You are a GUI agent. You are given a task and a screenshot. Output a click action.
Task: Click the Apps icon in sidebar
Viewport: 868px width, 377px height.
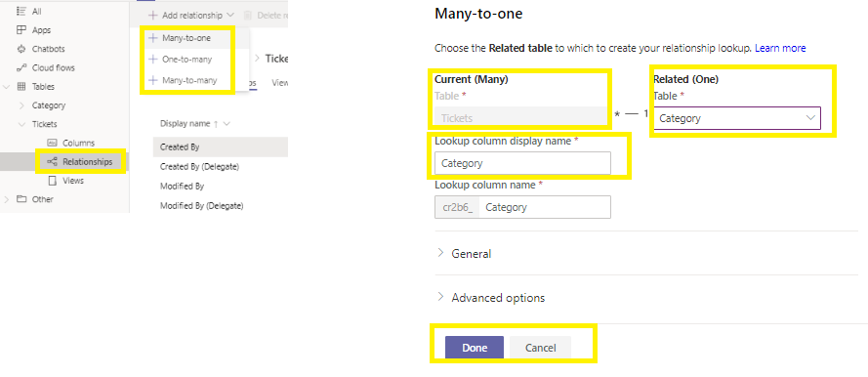click(21, 30)
